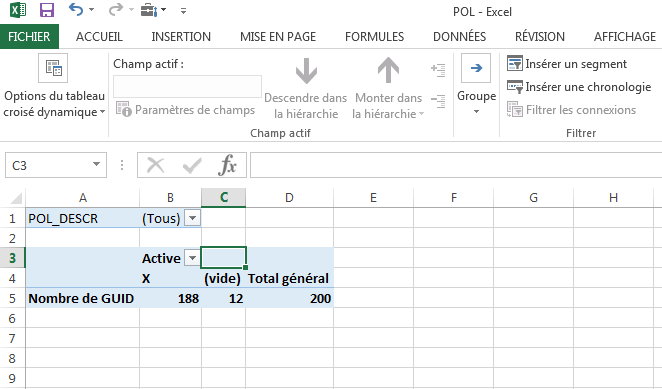Viewport: 662px width, 389px height.
Task: Select the cell labeled X
Action: (x=170, y=278)
